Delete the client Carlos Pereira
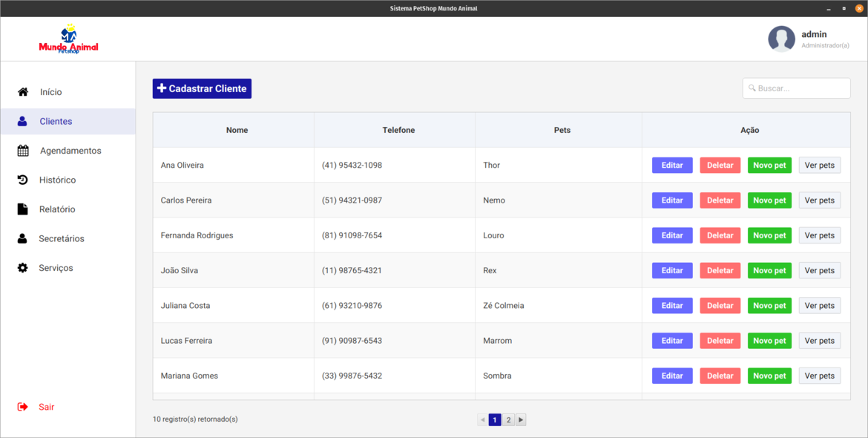Viewport: 868px width, 438px height. pos(720,200)
